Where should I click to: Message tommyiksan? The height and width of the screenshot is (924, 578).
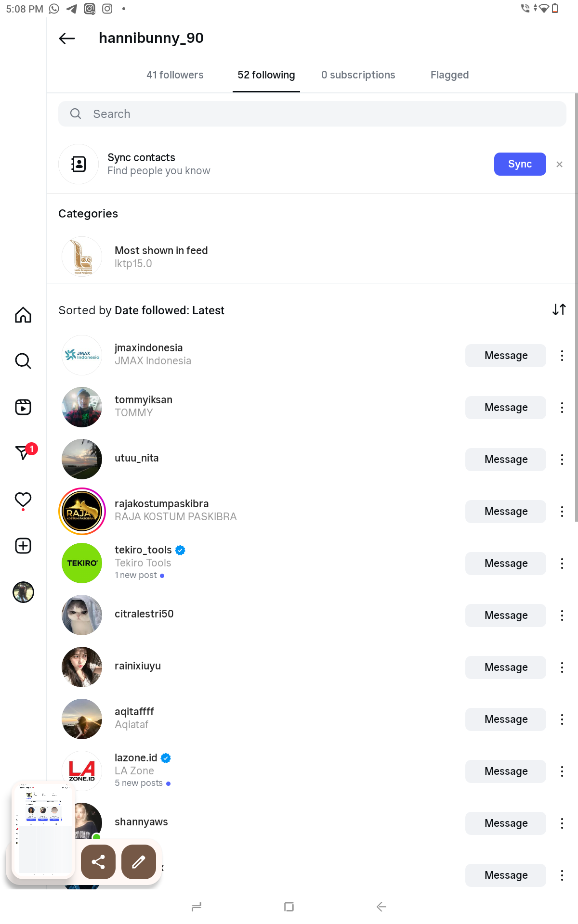pyautogui.click(x=505, y=408)
